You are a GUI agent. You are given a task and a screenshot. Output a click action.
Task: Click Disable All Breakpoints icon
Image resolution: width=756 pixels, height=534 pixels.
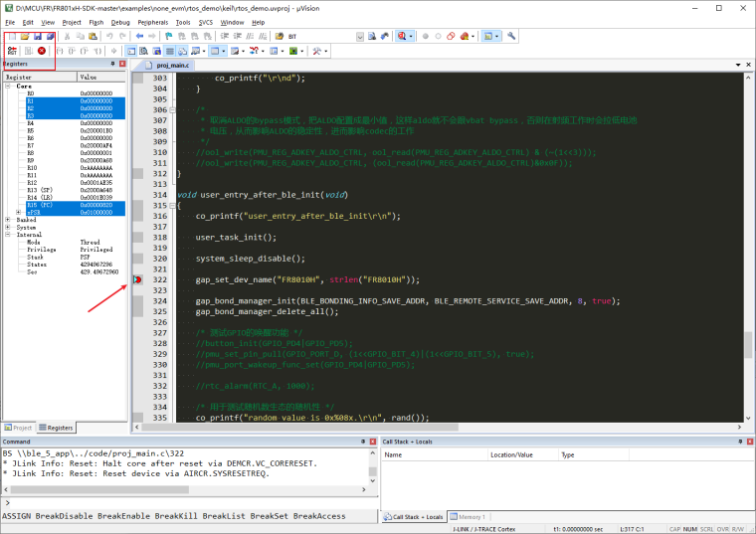(x=451, y=36)
